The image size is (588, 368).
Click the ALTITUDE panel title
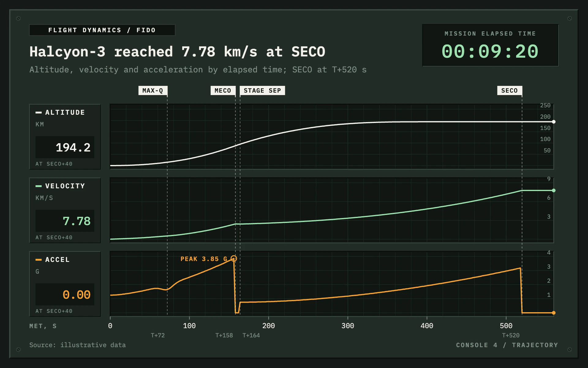(x=65, y=113)
